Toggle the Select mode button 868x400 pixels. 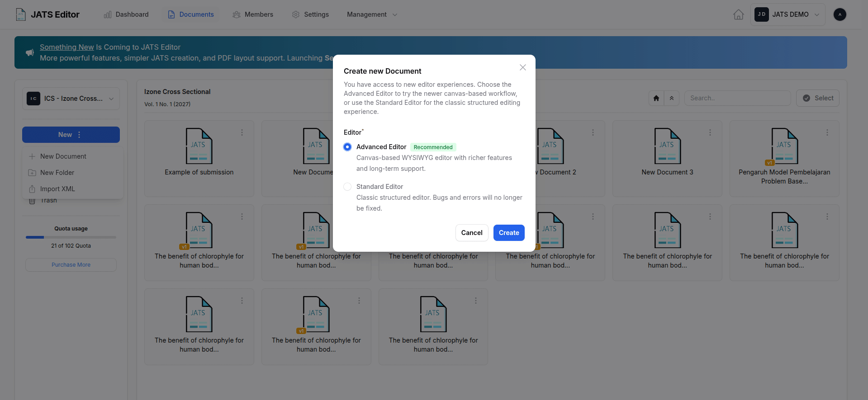818,98
